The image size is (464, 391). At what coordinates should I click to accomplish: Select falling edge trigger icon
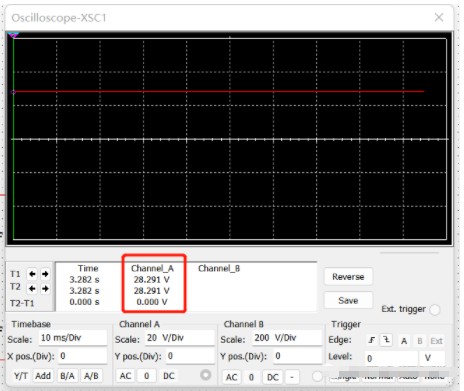[386, 340]
